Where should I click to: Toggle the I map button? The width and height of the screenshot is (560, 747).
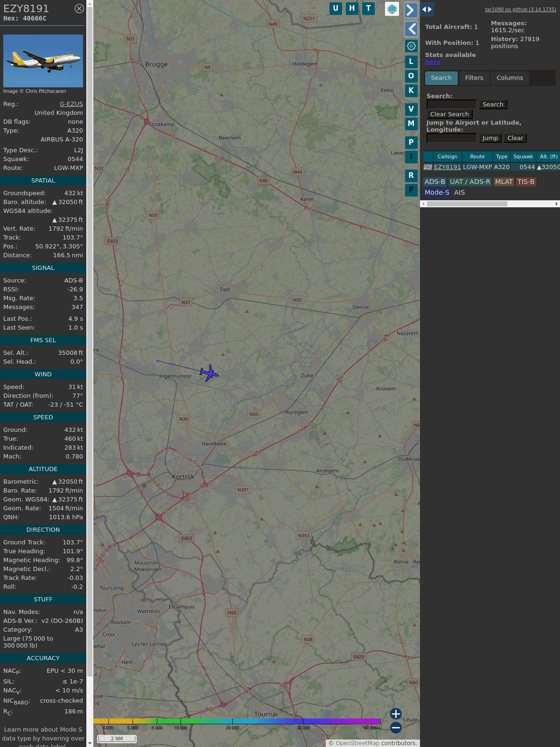[411, 156]
